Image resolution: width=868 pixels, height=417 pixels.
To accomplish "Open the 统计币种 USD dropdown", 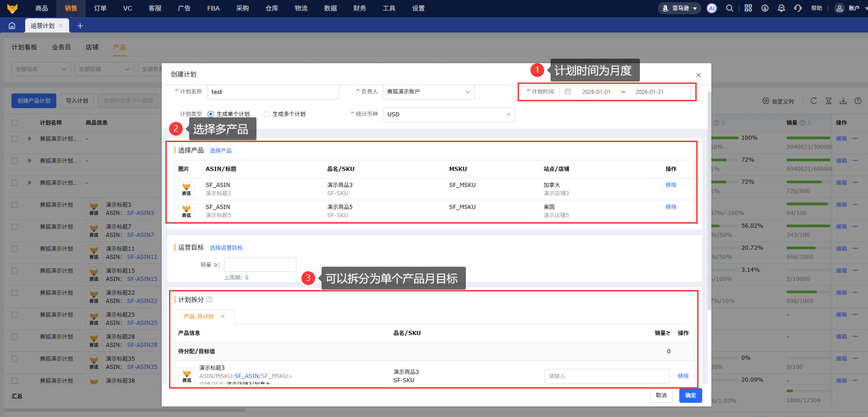I will [x=449, y=115].
